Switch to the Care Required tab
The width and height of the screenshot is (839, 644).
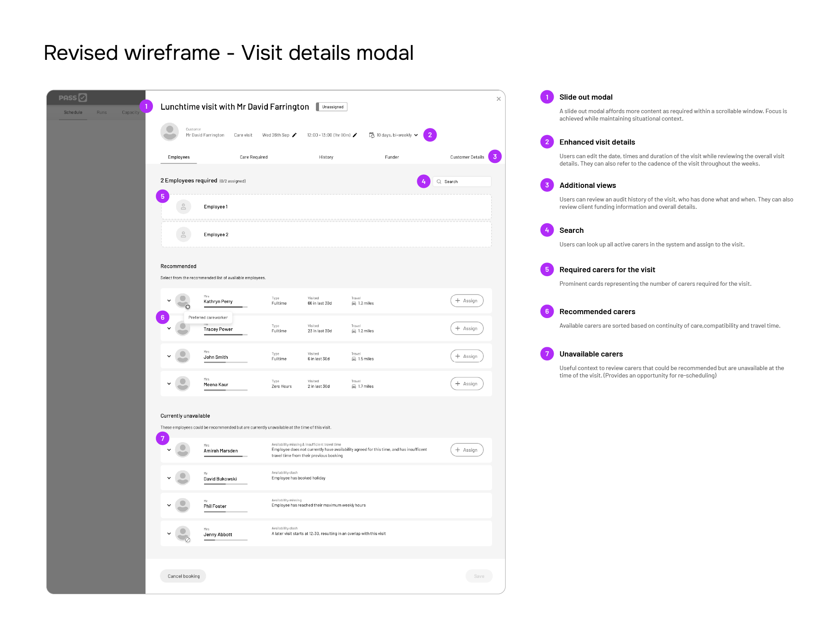point(254,157)
